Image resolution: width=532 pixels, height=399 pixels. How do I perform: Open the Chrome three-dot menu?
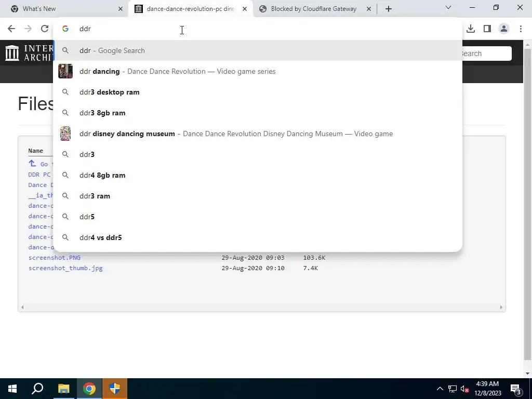click(x=521, y=29)
